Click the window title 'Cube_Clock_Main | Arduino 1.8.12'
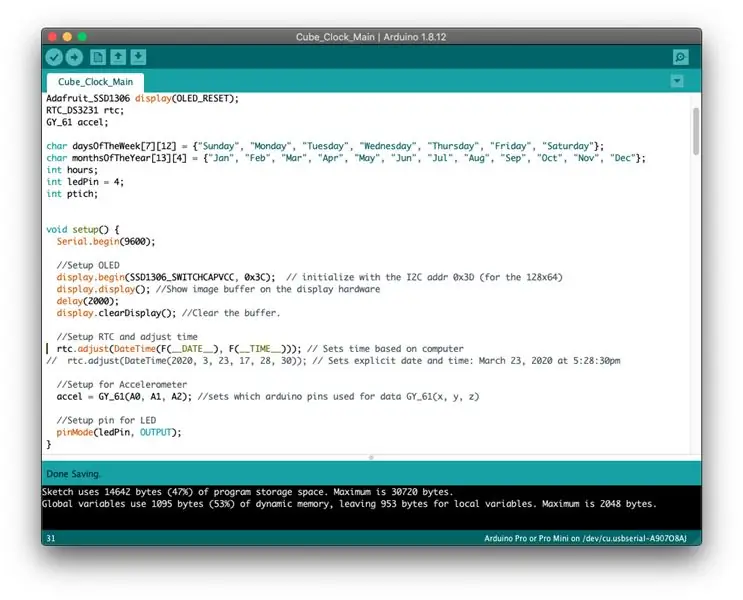The height and width of the screenshot is (600, 743). [x=371, y=37]
